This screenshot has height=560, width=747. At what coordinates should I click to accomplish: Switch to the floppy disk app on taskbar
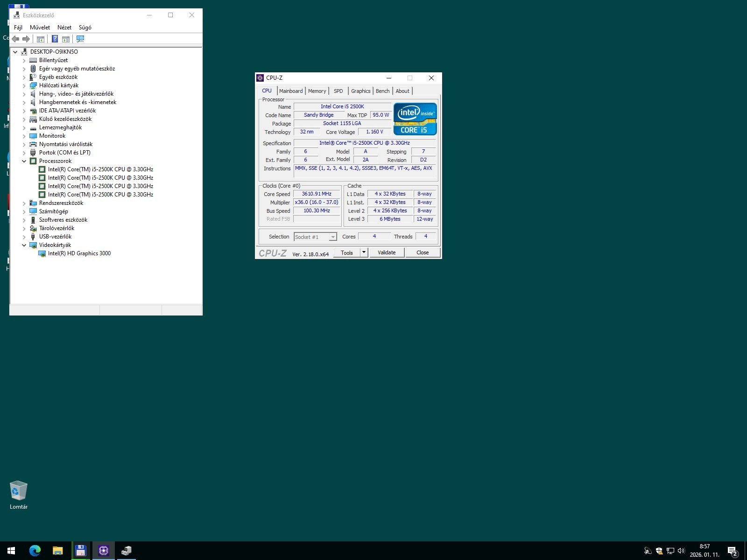pyautogui.click(x=80, y=551)
